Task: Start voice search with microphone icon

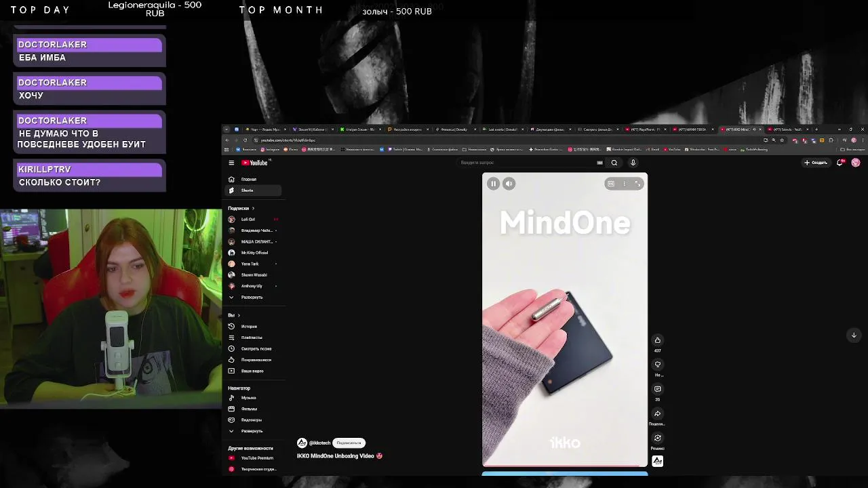Action: [x=633, y=163]
